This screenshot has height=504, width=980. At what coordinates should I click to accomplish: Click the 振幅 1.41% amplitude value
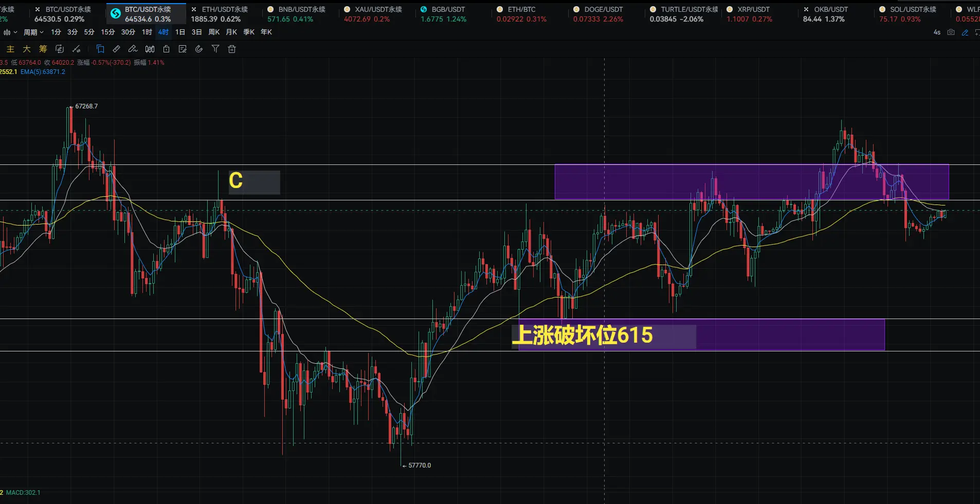coord(149,63)
